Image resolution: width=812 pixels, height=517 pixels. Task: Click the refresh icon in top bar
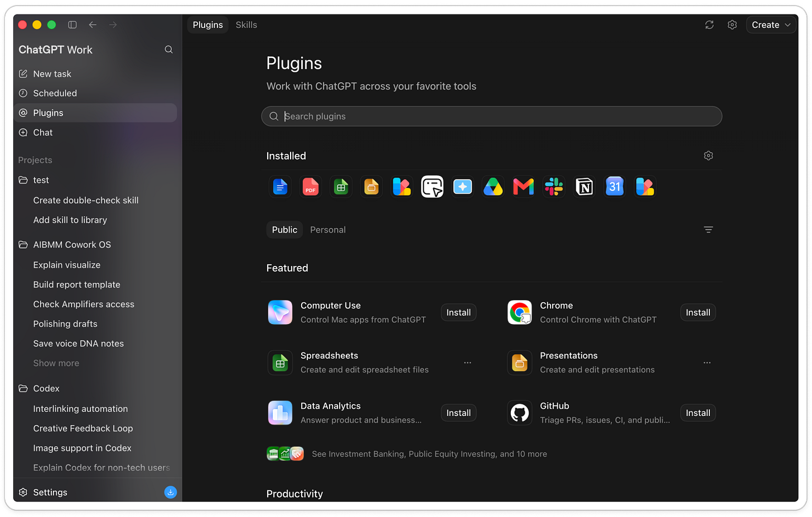point(709,25)
